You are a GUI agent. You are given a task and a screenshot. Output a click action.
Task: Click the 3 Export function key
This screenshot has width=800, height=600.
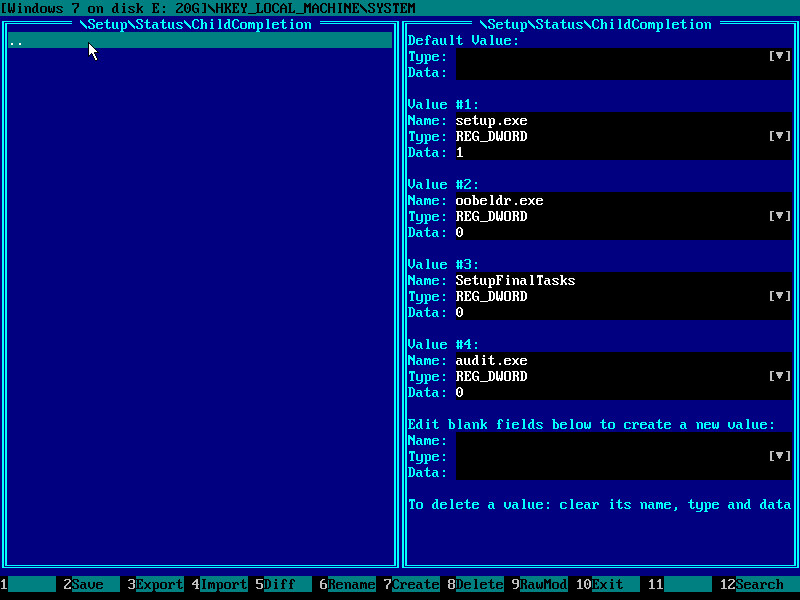[x=156, y=584]
